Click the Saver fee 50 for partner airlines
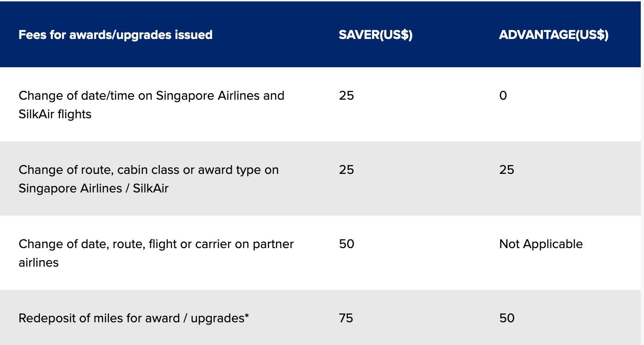 [347, 244]
